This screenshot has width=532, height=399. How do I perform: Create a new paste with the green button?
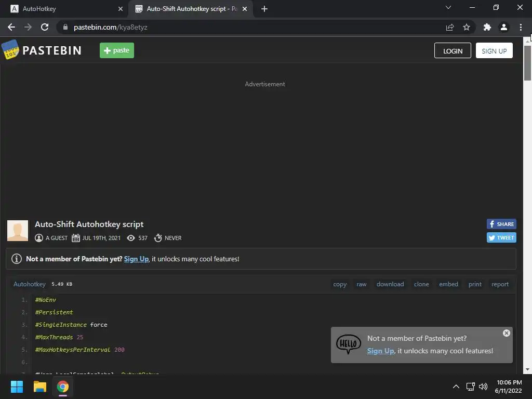pos(117,50)
